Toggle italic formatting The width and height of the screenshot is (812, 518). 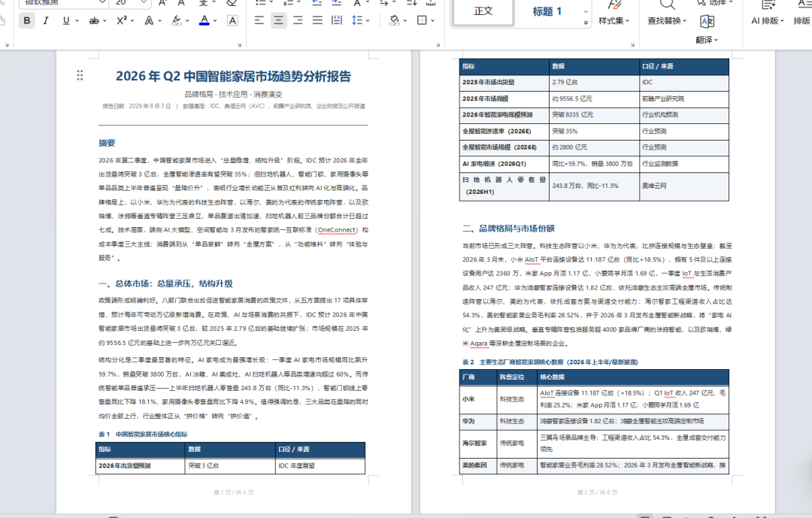46,21
